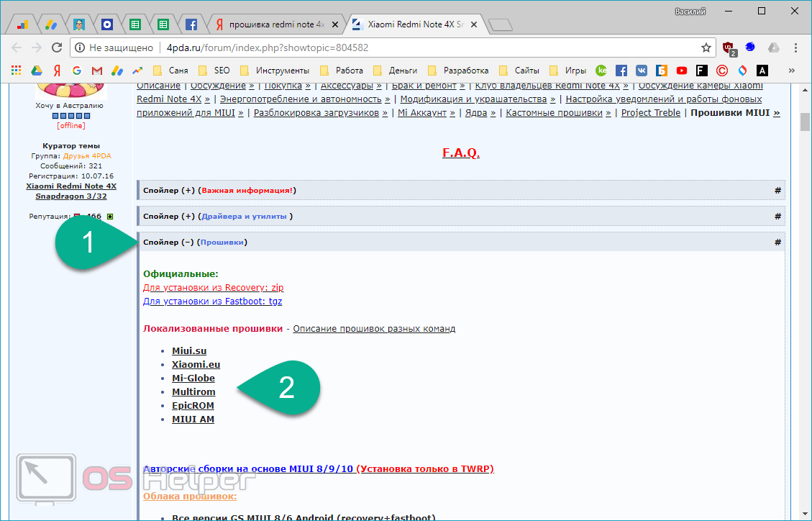Go back to the previous page
Viewport: 812px width, 521px height.
click(x=17, y=47)
